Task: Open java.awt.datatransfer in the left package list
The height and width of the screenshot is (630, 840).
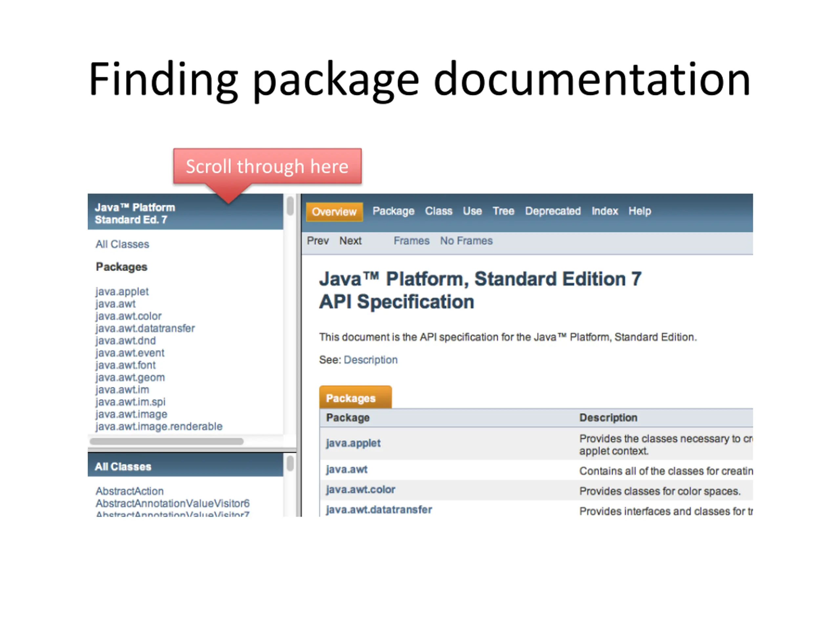Action: point(145,328)
